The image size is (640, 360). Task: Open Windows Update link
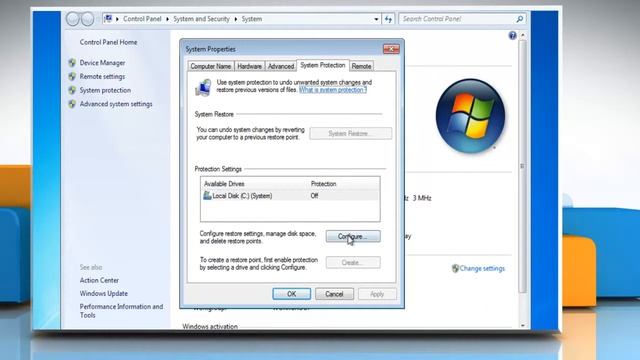pos(104,293)
